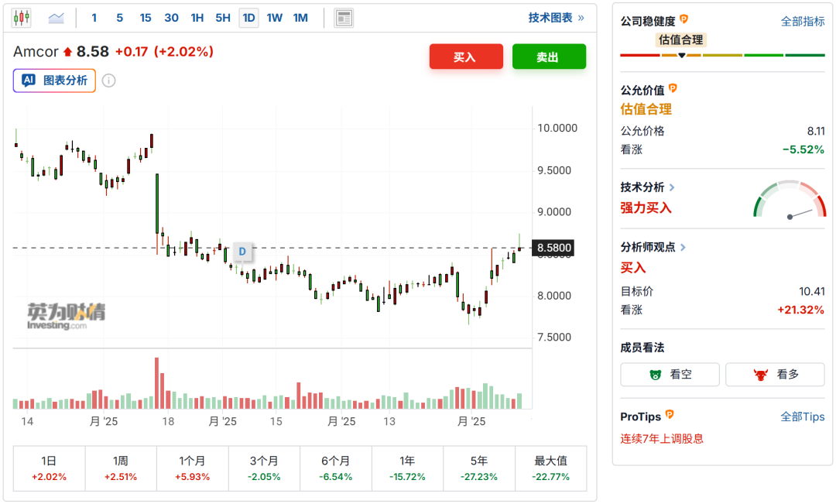Select the 15 minute interval
Screen dimensions: 836x504
click(146, 18)
